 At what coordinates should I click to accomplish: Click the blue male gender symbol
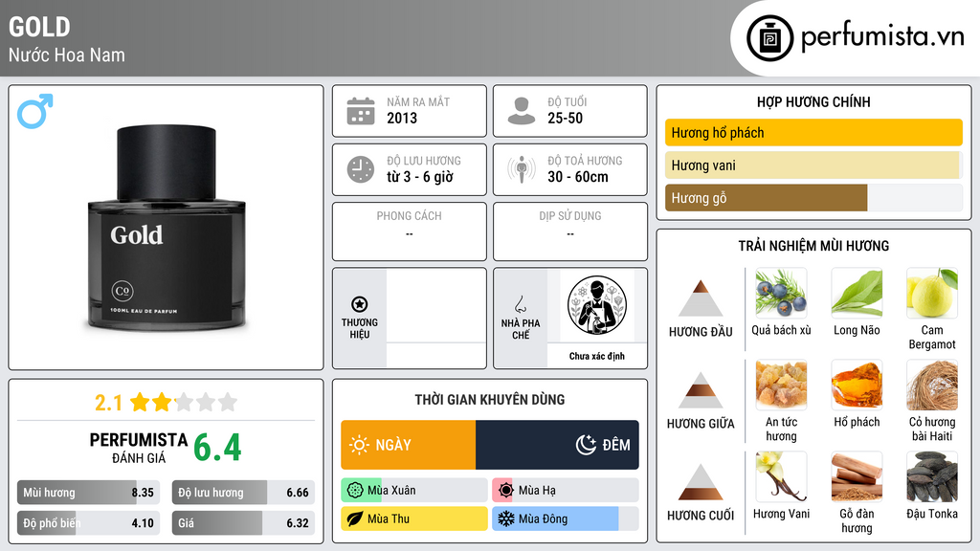click(x=35, y=111)
